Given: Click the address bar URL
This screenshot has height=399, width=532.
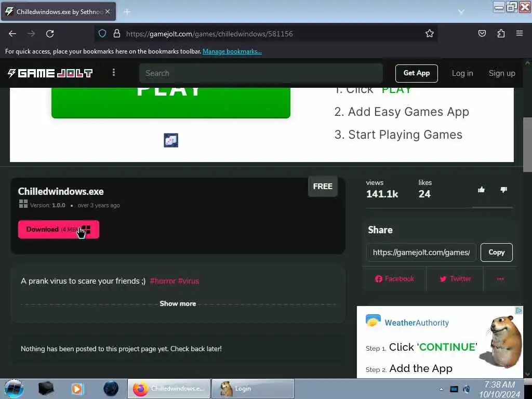Looking at the screenshot, I should pyautogui.click(x=209, y=34).
